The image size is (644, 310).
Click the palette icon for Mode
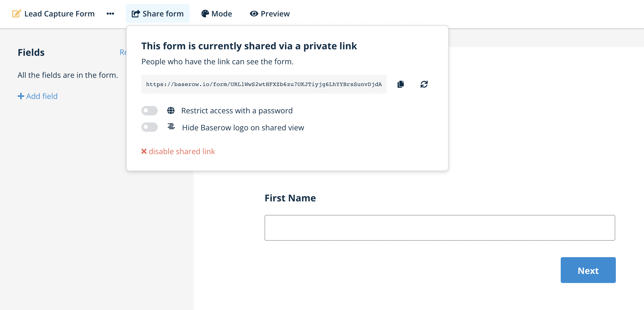(205, 14)
